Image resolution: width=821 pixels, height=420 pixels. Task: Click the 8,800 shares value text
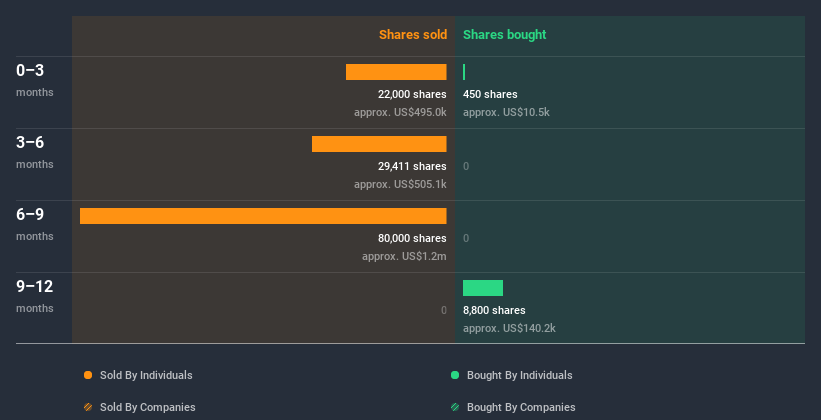494,310
